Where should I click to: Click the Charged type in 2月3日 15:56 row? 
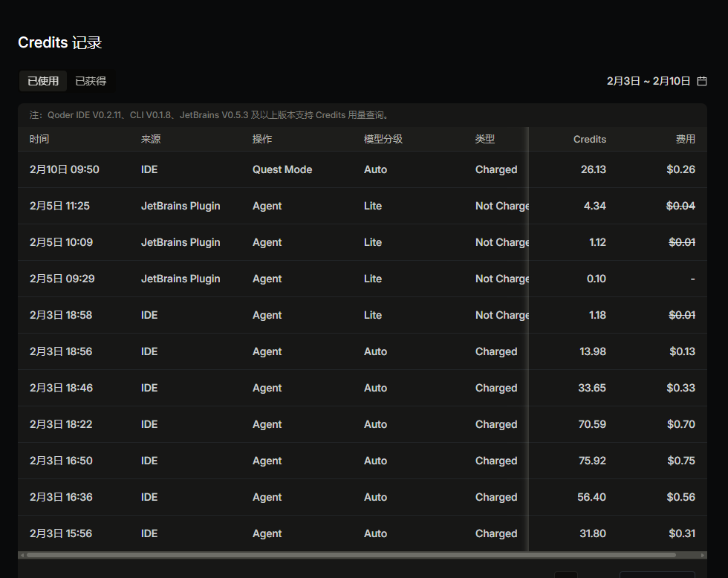[496, 533]
